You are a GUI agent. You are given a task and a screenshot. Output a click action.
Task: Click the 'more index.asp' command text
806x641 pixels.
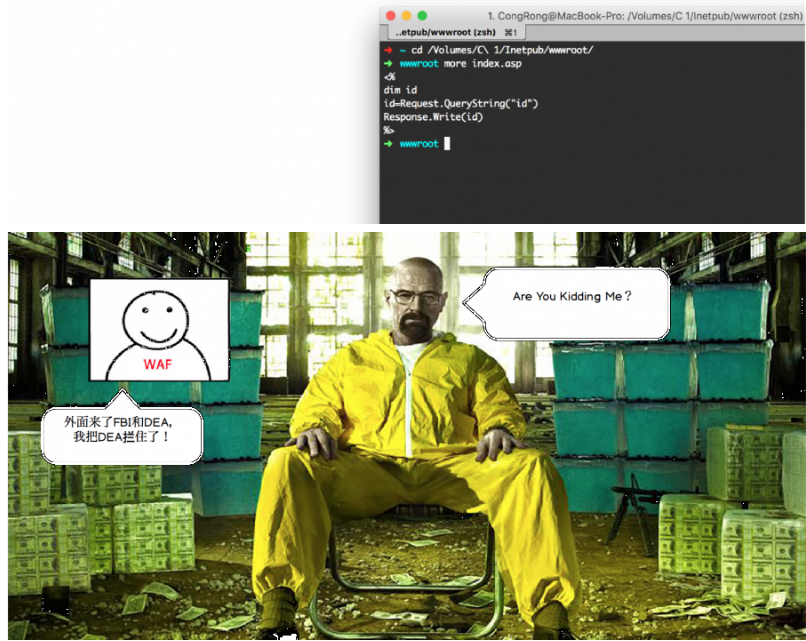pos(483,64)
